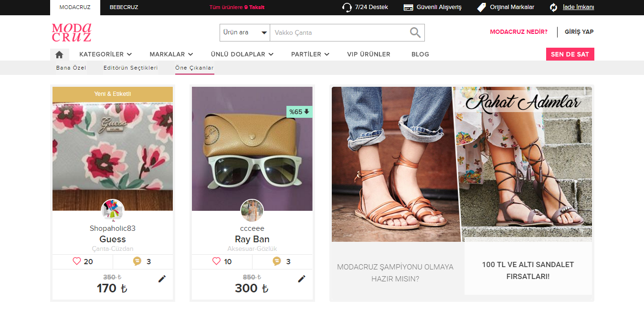Select the Editörün Seçtikleri tab
Image resolution: width=644 pixels, height=310 pixels.
coord(130,68)
